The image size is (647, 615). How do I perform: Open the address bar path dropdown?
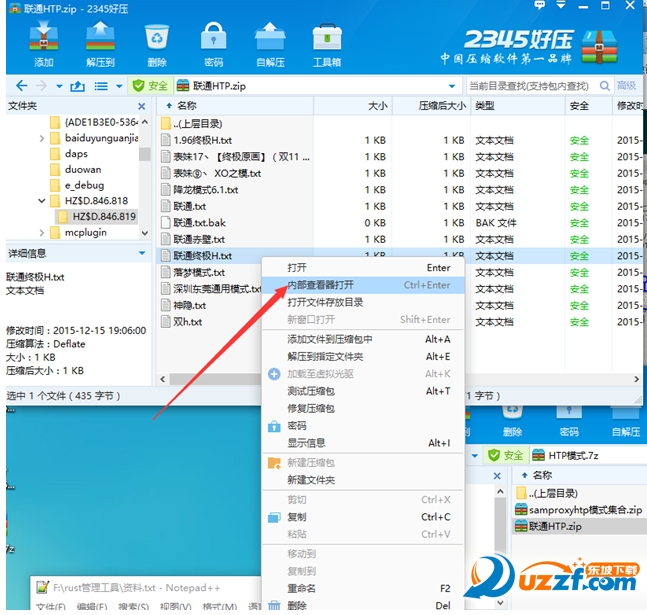pyautogui.click(x=452, y=86)
